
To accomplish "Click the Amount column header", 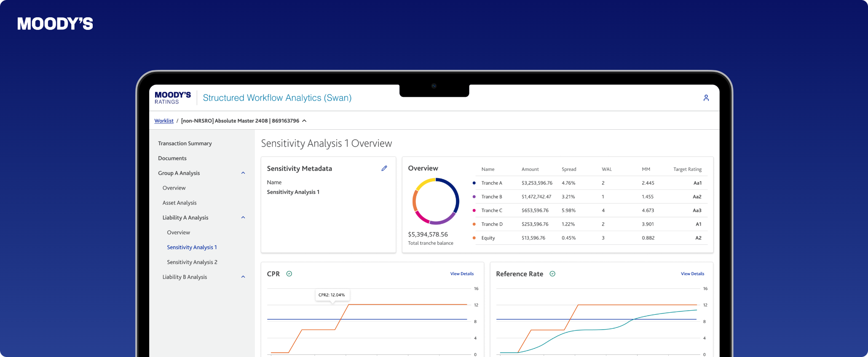I will tap(530, 169).
